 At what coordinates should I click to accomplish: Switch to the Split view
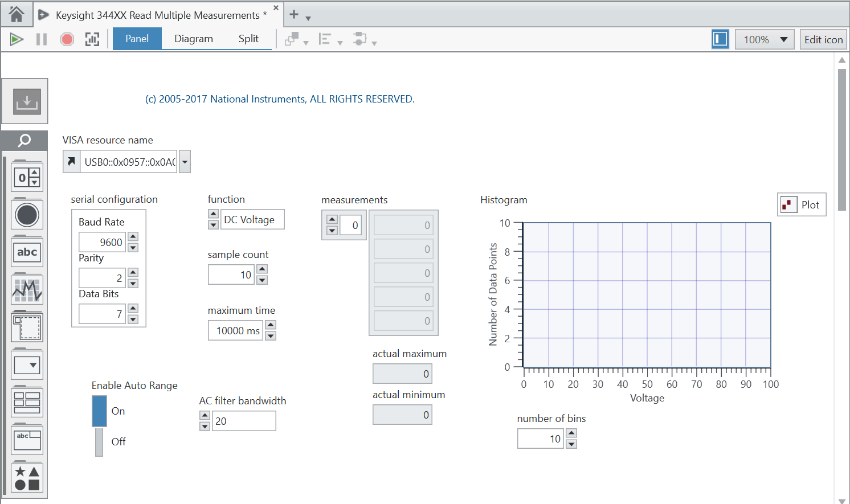[x=248, y=39]
